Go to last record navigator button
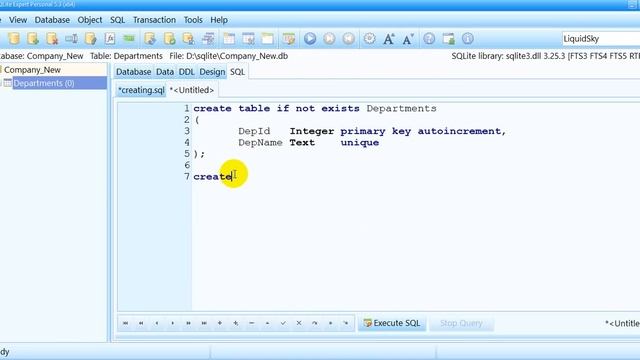Viewport: 640px width, 360px height. point(204,323)
